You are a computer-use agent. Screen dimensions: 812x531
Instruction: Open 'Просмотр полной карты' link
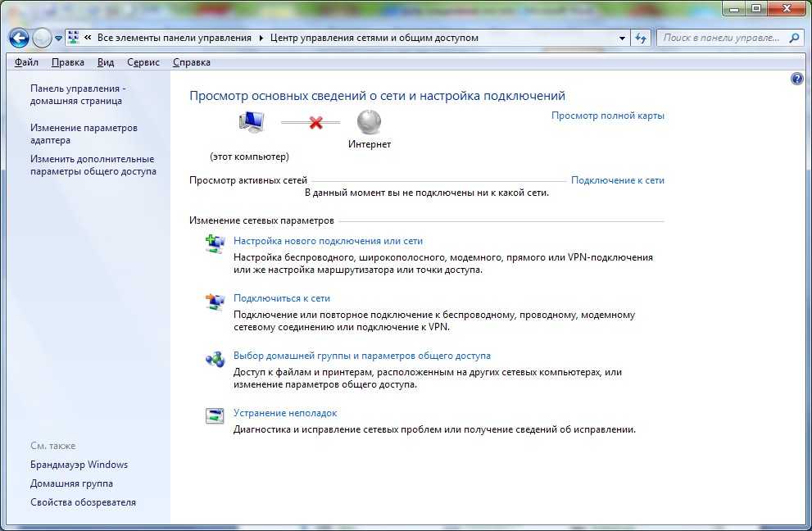tap(607, 116)
